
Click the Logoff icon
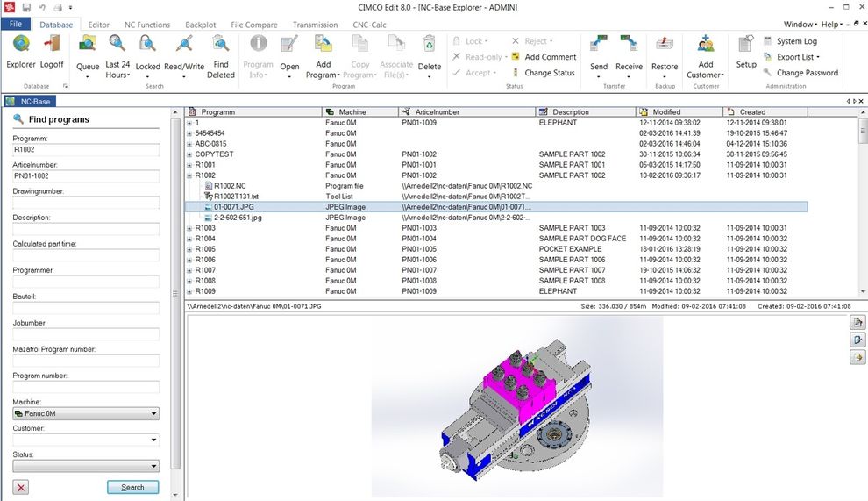click(52, 52)
